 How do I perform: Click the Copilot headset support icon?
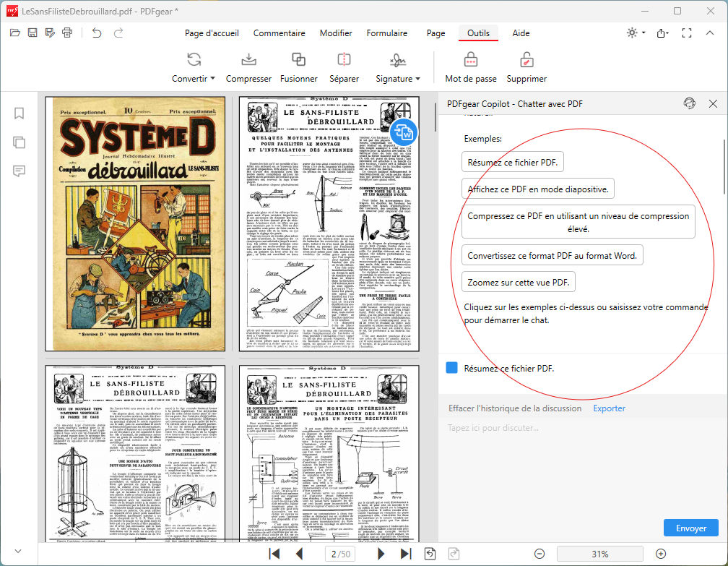pyautogui.click(x=690, y=103)
